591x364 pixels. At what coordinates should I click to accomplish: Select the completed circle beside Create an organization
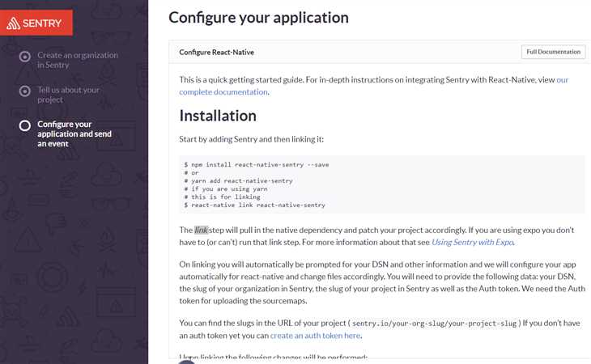coord(25,57)
